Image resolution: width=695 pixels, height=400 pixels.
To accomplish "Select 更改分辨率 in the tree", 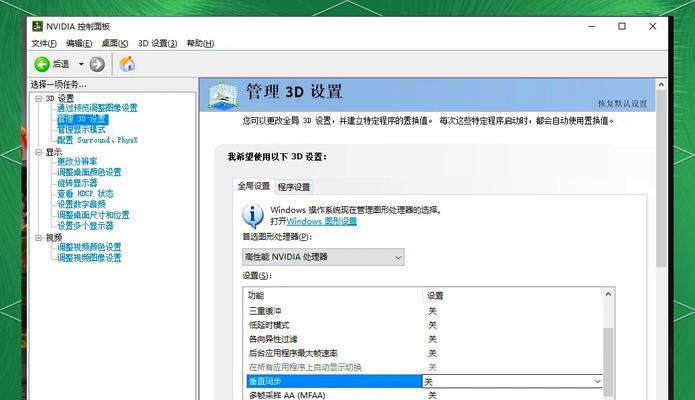I will 77,161.
